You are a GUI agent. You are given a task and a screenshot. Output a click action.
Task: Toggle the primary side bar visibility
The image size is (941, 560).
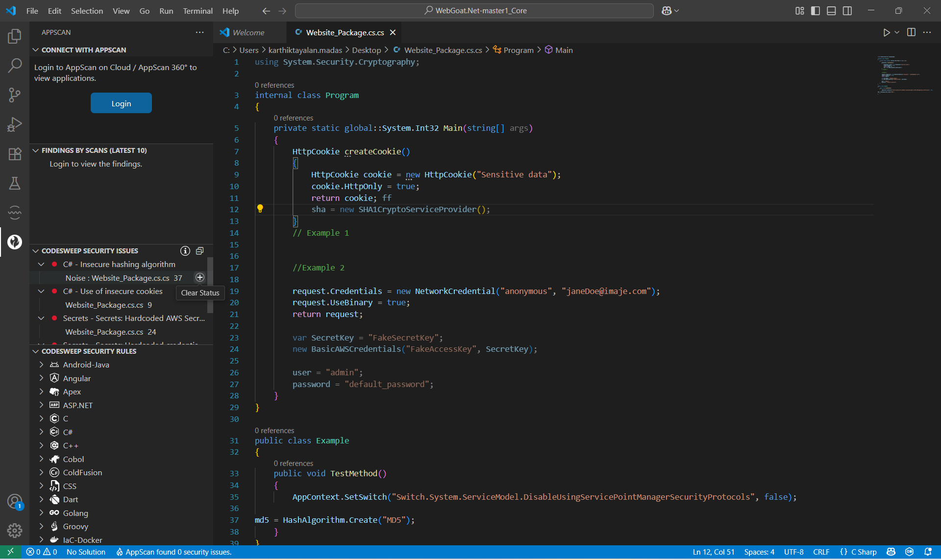tap(816, 11)
